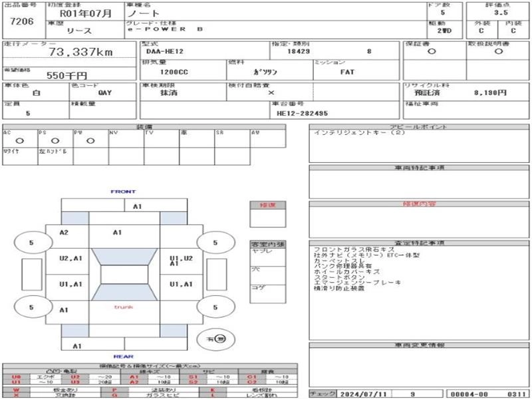Click the circle under 取扱説明書
The image size is (532, 399).
coord(498,52)
